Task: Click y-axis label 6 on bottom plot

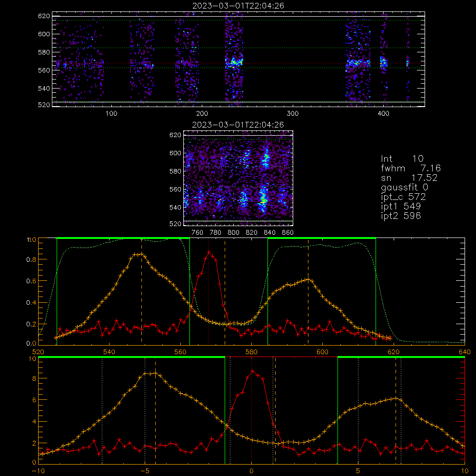Action: 34,400
